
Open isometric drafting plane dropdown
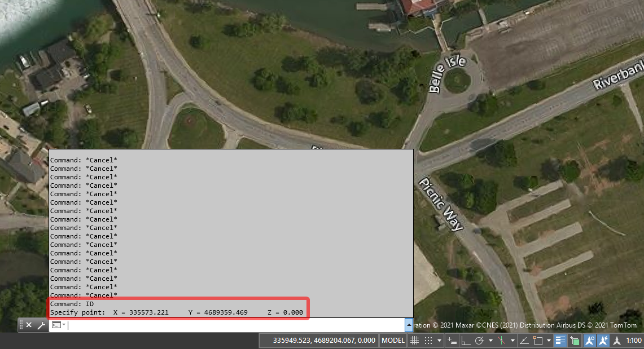point(512,341)
